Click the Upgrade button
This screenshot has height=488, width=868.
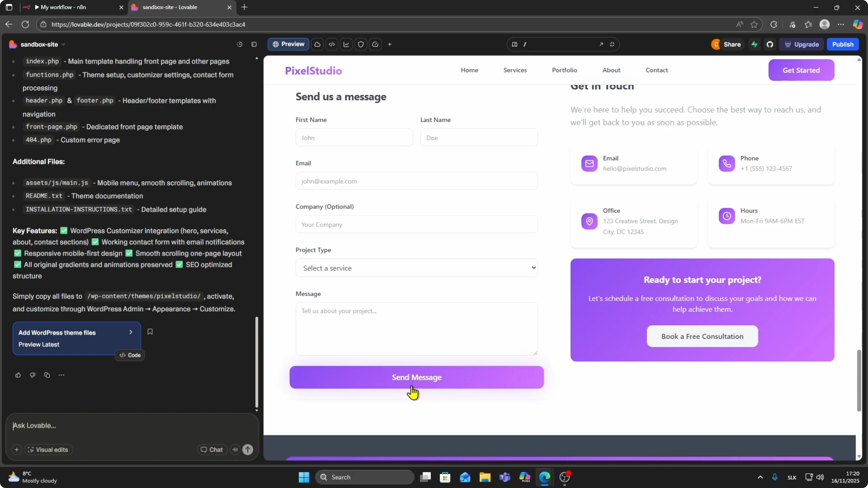(x=802, y=45)
